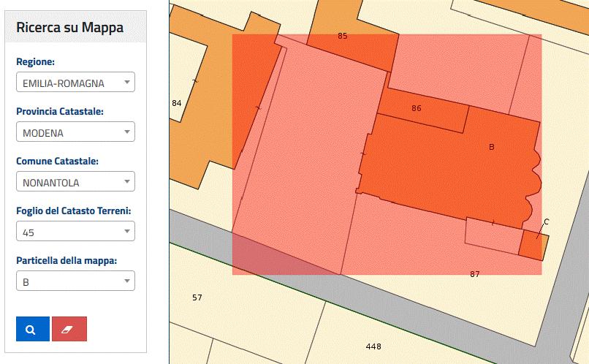Click parcel label 87 on the map
Image resolution: width=589 pixels, height=364 pixels.
point(475,274)
